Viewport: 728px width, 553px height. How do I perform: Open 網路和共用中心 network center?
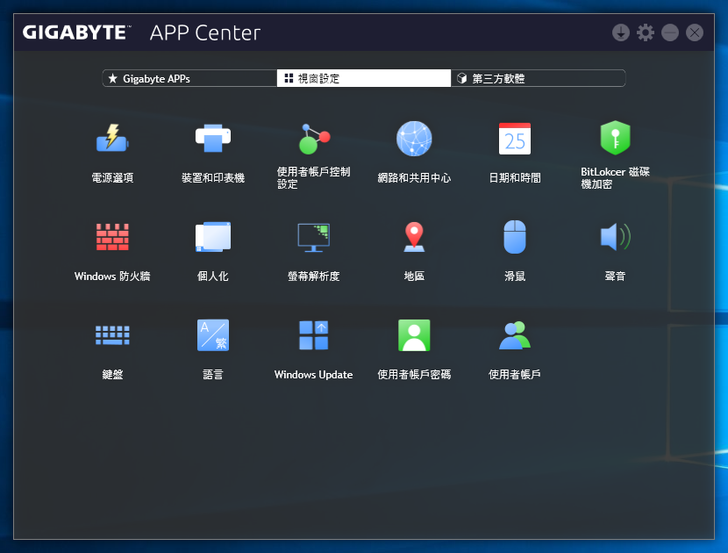(414, 139)
